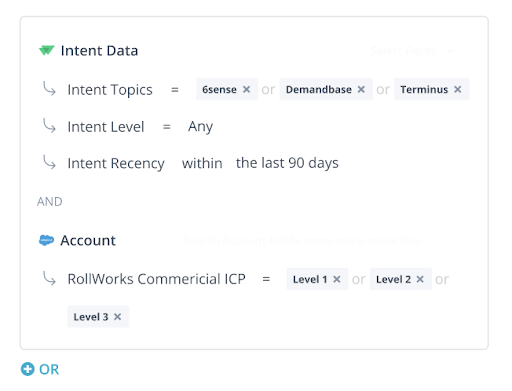
Task: Add an OR condition group
Action: [x=40, y=369]
